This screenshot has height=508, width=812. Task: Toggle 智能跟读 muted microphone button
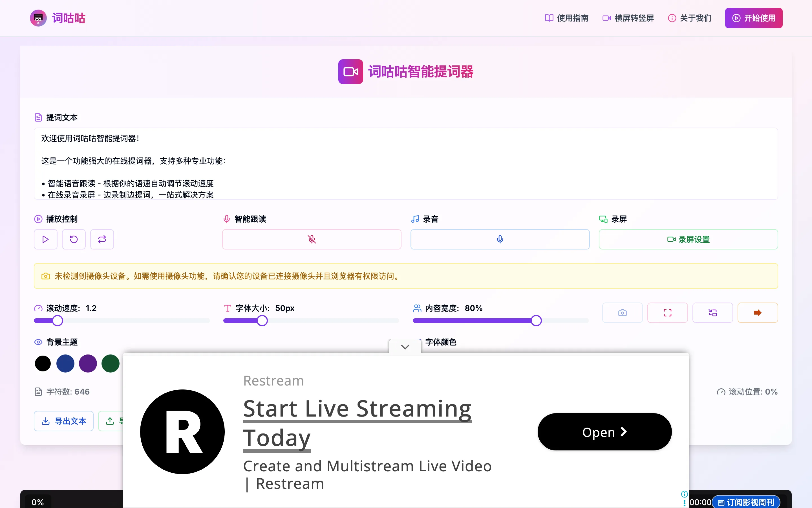point(312,239)
